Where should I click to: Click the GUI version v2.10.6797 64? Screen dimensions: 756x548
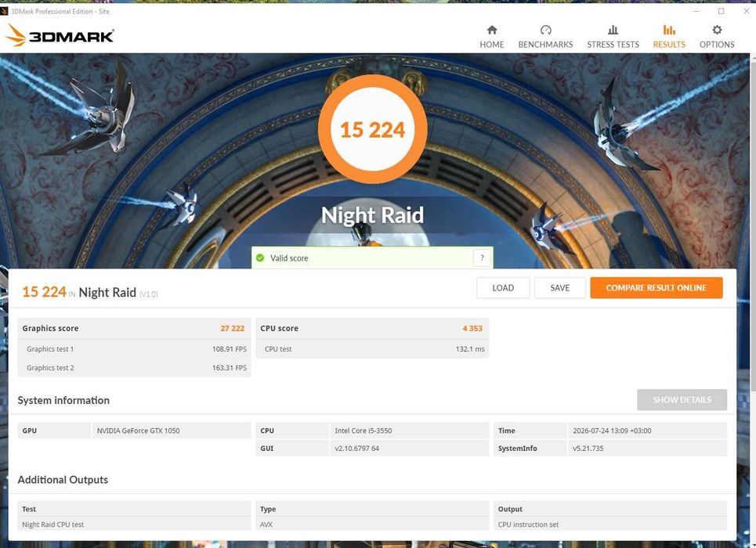[356, 449]
